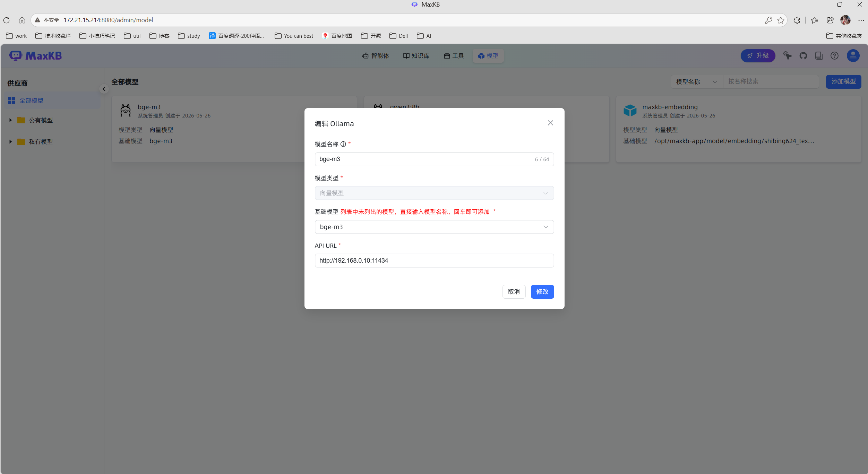
Task: Click the MaxKB logo
Action: tap(35, 56)
